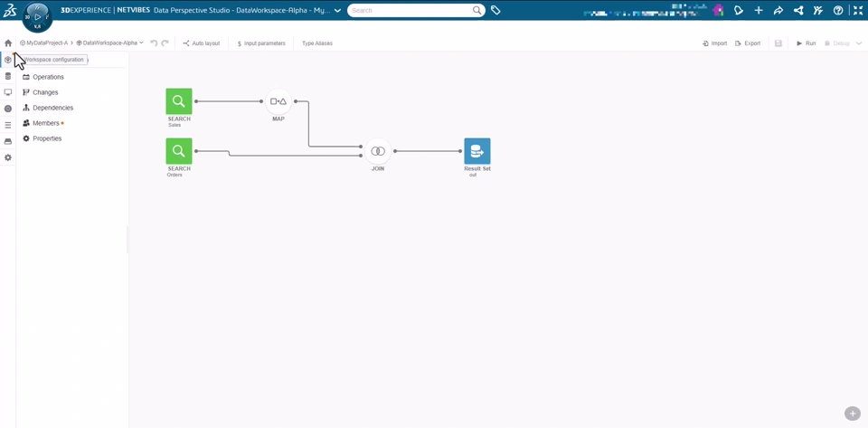Open the round disc sidebar icon
The image size is (868, 428).
8,109
